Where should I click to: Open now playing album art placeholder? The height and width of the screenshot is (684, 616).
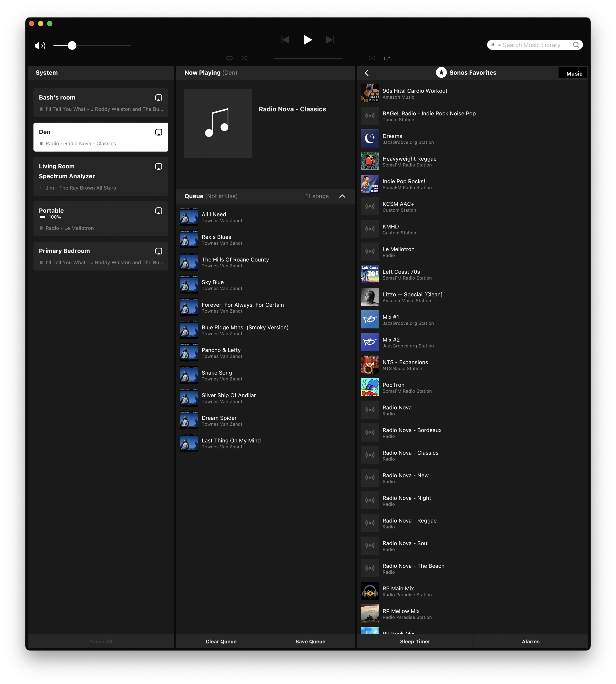click(218, 123)
